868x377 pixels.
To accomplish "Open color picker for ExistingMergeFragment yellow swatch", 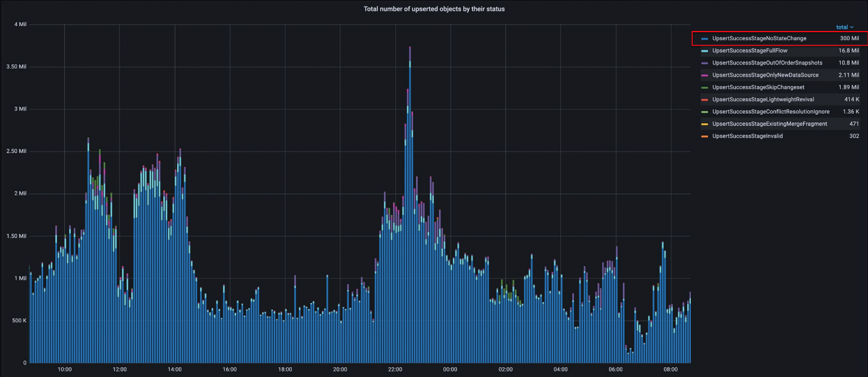I will point(704,124).
